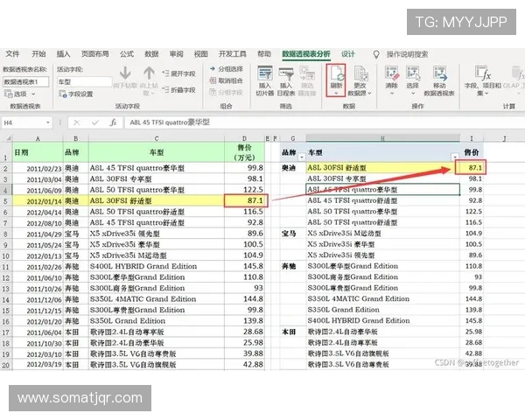Select source cell A8L 30FSI 舒适型 in column C
The image size is (525, 420).
coord(157,201)
